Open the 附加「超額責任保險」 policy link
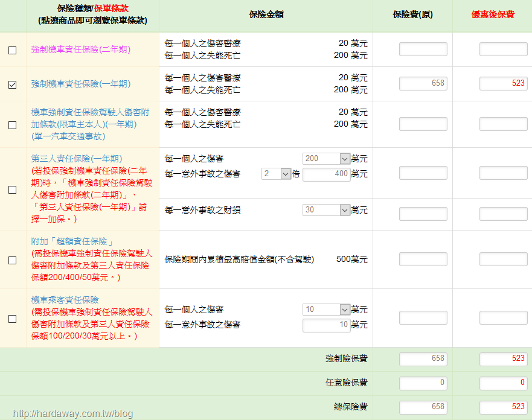This screenshot has height=420, width=532. pyautogui.click(x=72, y=241)
